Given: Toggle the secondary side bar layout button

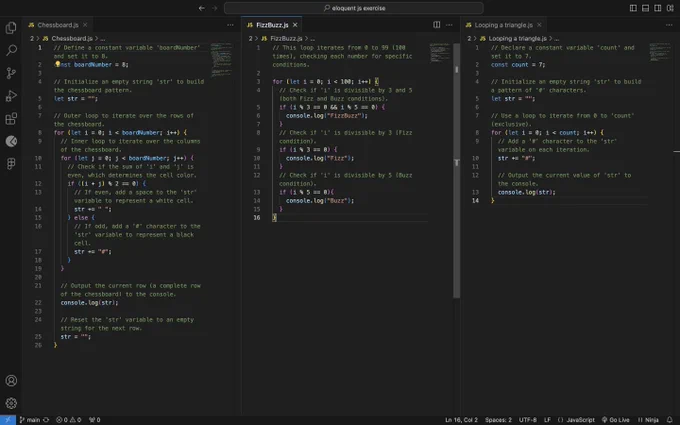Looking at the screenshot, I should coord(657,8).
